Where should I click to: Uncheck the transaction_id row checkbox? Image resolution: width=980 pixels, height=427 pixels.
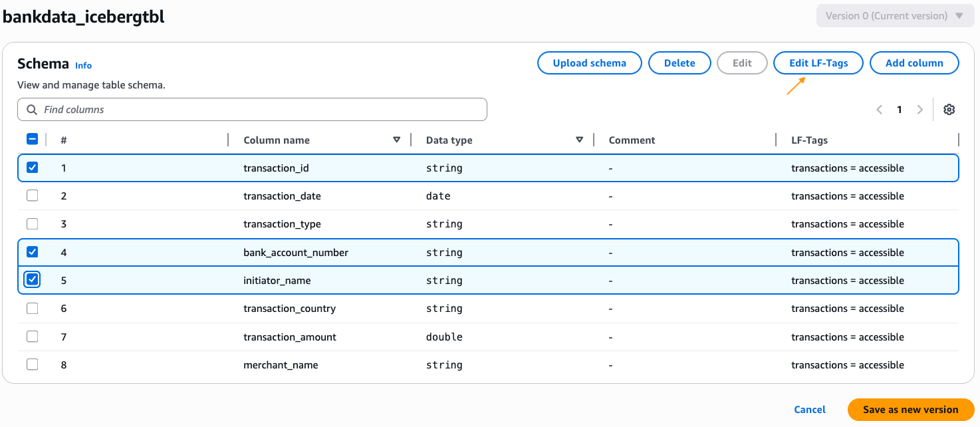click(x=32, y=168)
